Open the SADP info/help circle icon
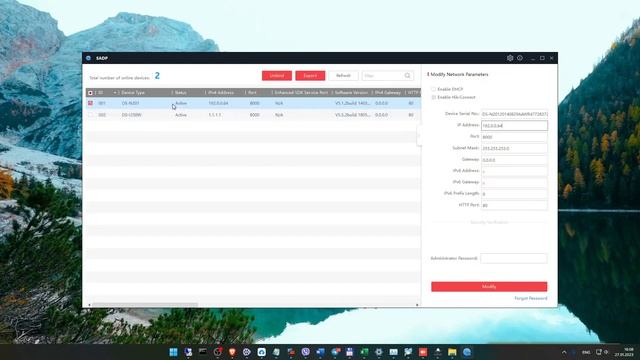This screenshot has height=360, width=640. (x=520, y=58)
